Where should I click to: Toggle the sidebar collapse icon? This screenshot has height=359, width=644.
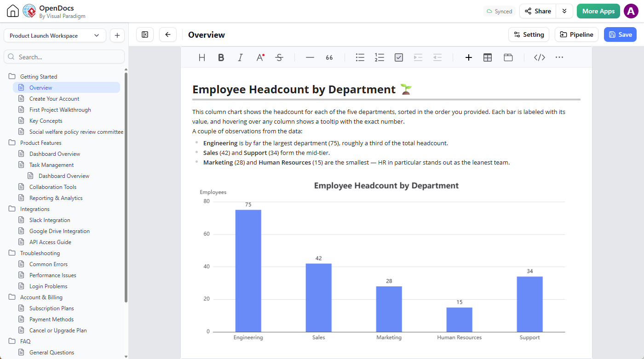pos(145,34)
